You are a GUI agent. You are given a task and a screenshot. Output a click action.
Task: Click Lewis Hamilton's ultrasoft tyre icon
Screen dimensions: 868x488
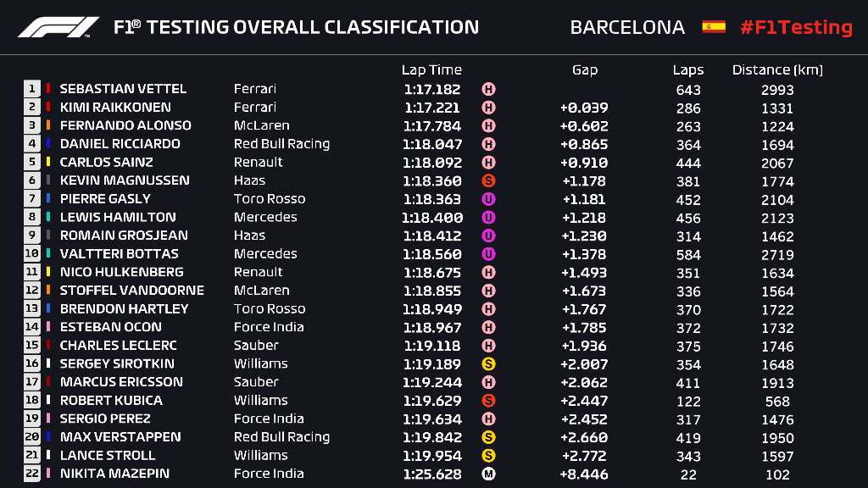pyautogui.click(x=488, y=218)
